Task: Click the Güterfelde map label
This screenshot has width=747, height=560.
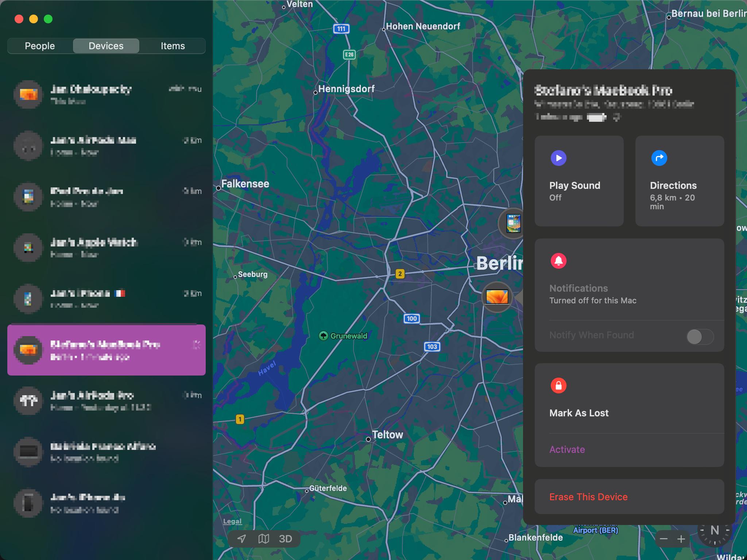Action: click(328, 488)
